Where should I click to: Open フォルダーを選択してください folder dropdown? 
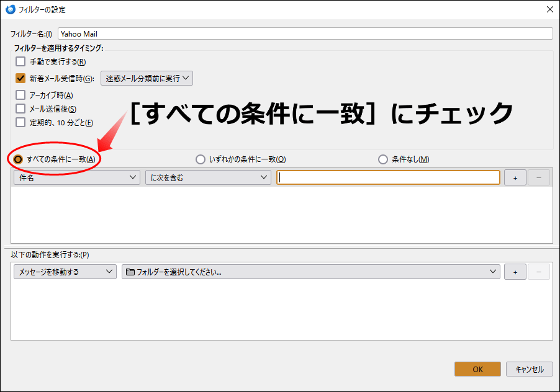coord(310,272)
